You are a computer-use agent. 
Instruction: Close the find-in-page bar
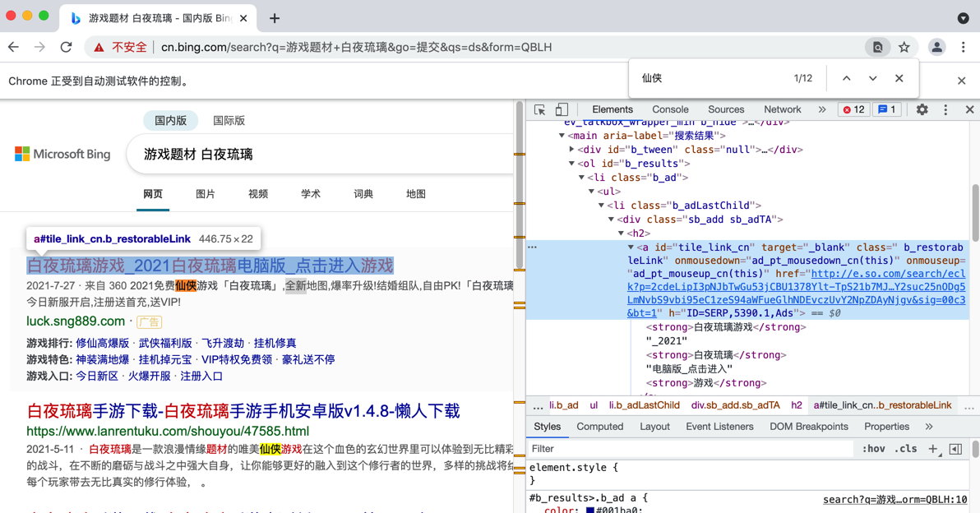[899, 78]
